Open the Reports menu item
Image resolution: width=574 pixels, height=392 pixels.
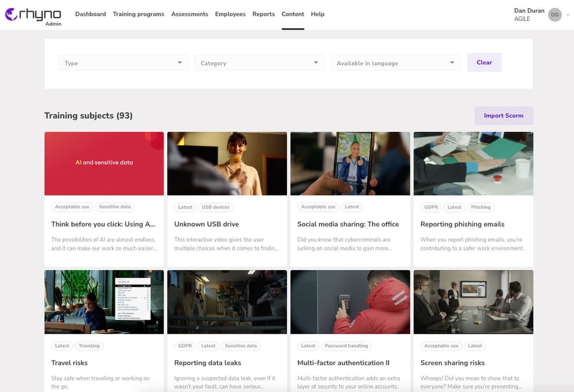pyautogui.click(x=264, y=14)
